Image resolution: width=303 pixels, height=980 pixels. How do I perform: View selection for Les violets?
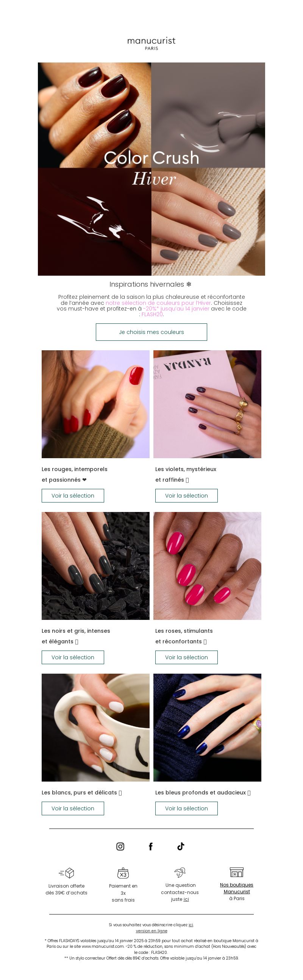pos(186,496)
